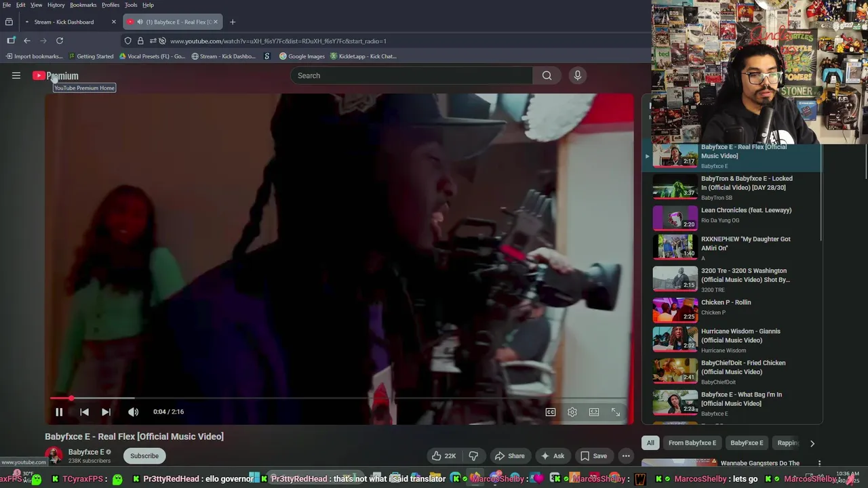Reload the page with refresh icon

(60, 41)
